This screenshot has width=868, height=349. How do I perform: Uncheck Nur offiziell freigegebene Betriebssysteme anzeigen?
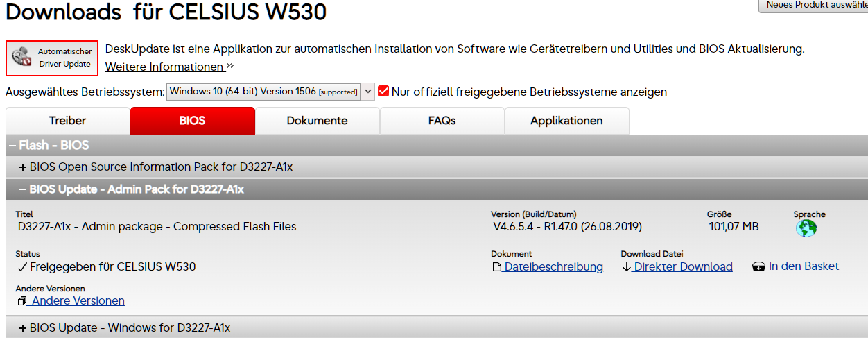pyautogui.click(x=383, y=91)
